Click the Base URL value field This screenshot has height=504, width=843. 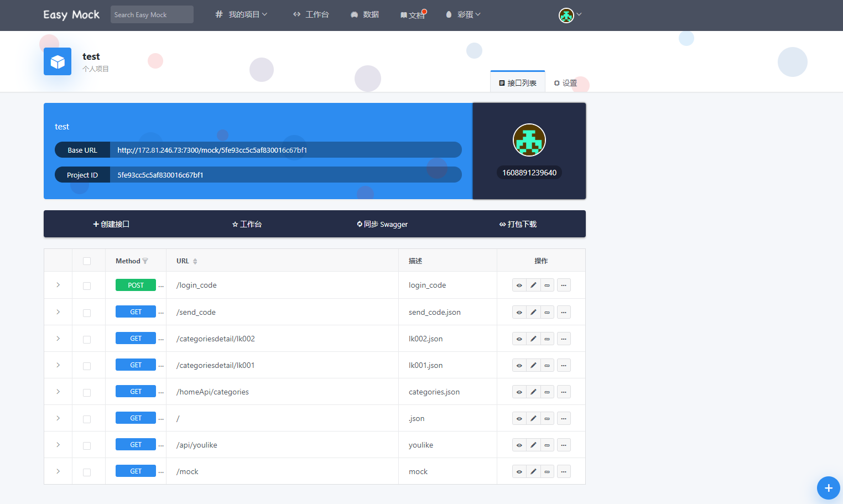[285, 150]
